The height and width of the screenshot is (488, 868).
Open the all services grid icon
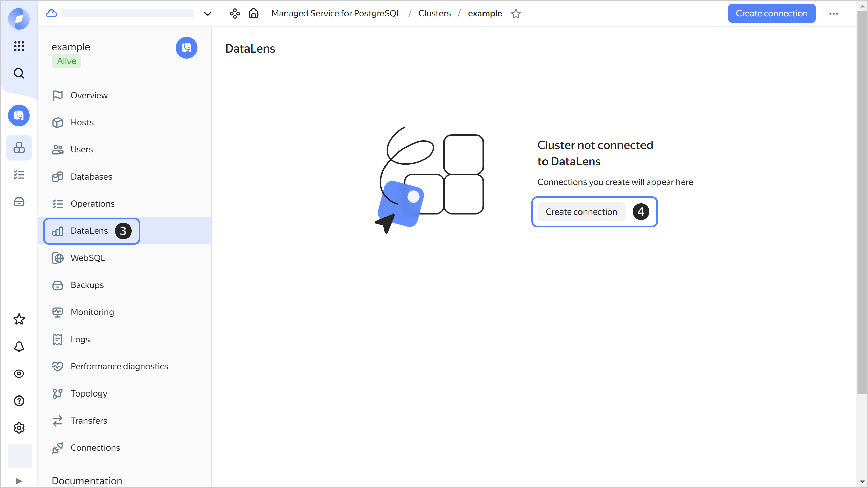click(19, 46)
